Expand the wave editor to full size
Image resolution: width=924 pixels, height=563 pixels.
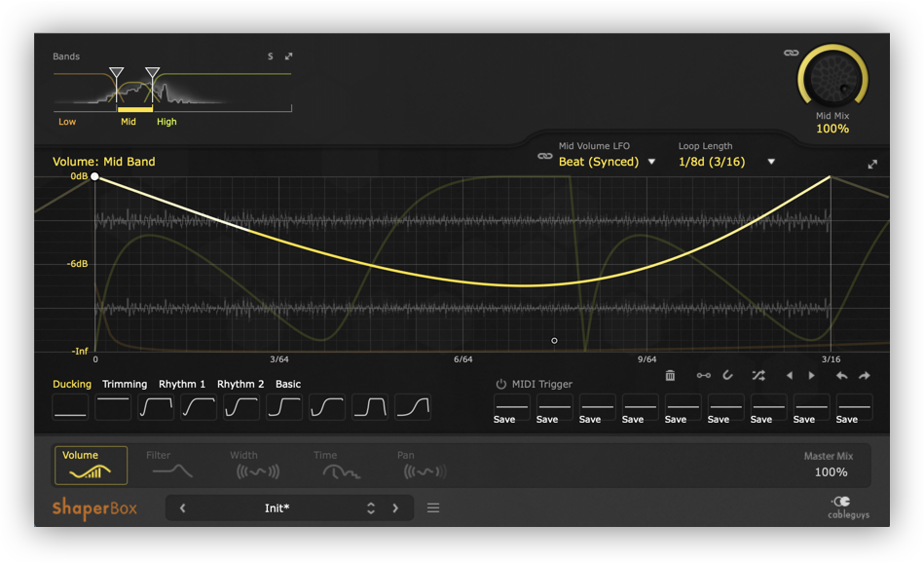[x=872, y=165]
